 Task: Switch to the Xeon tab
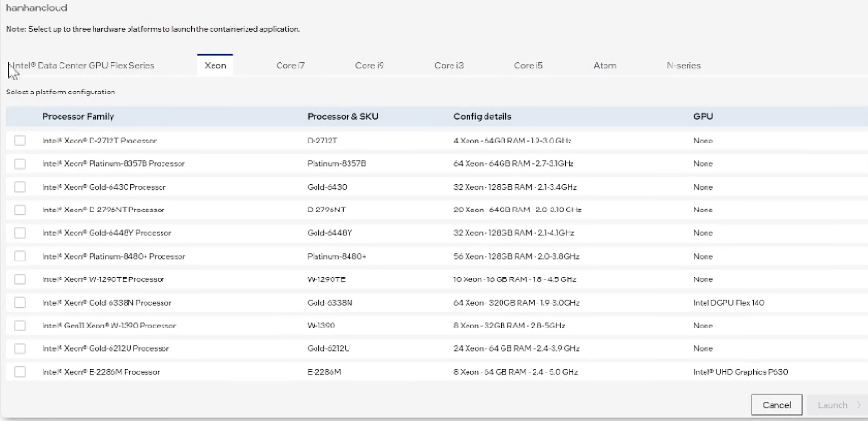pyautogui.click(x=215, y=65)
